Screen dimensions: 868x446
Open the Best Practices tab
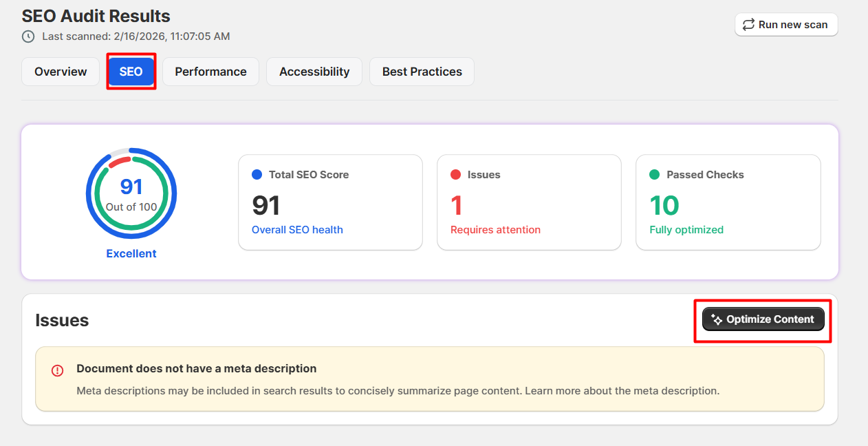(422, 72)
